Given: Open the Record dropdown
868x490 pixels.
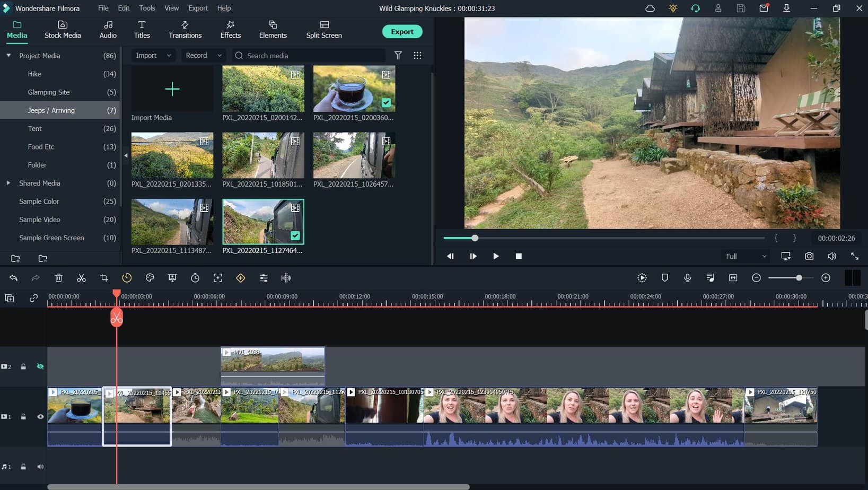Looking at the screenshot, I should tap(203, 55).
